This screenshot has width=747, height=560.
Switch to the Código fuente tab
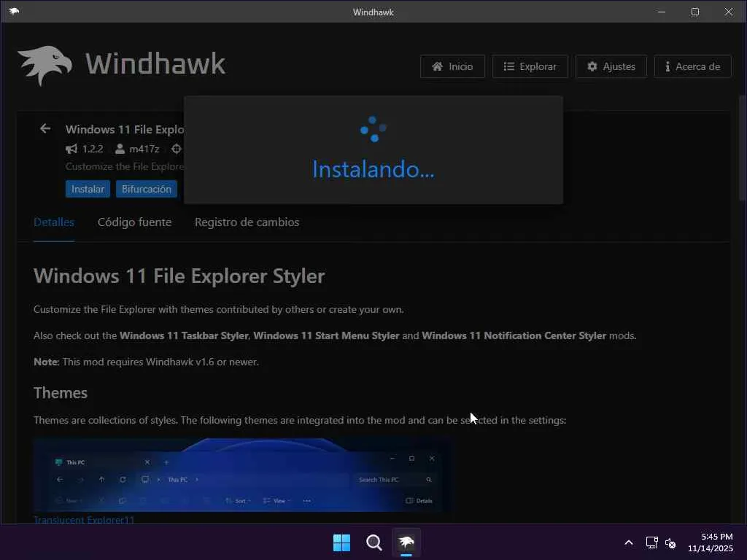click(x=134, y=222)
